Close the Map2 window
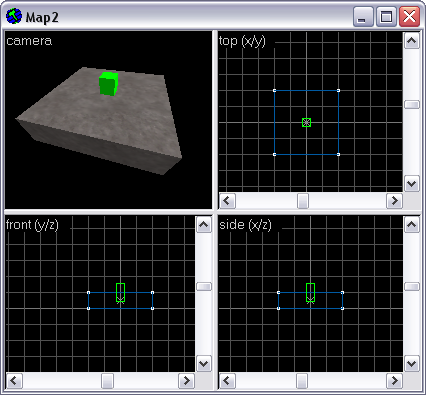 409,16
